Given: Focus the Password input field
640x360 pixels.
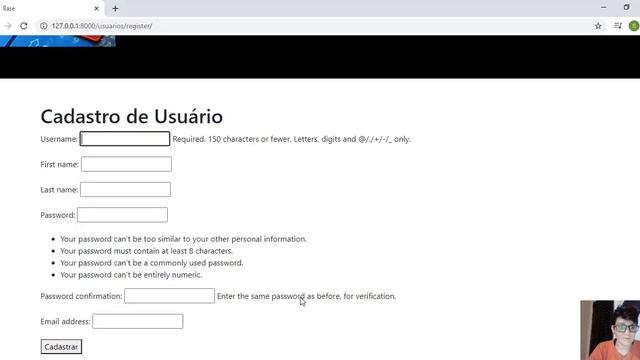Looking at the screenshot, I should click(x=122, y=215).
